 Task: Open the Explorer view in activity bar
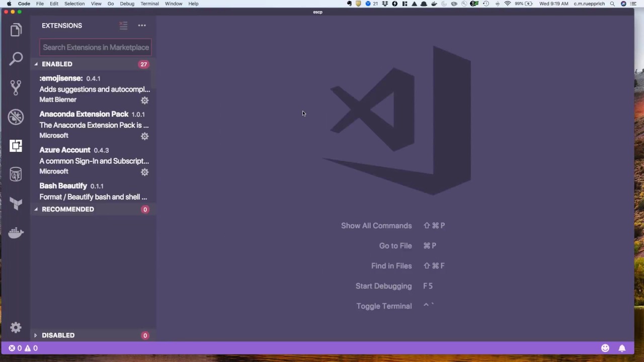pos(16,30)
